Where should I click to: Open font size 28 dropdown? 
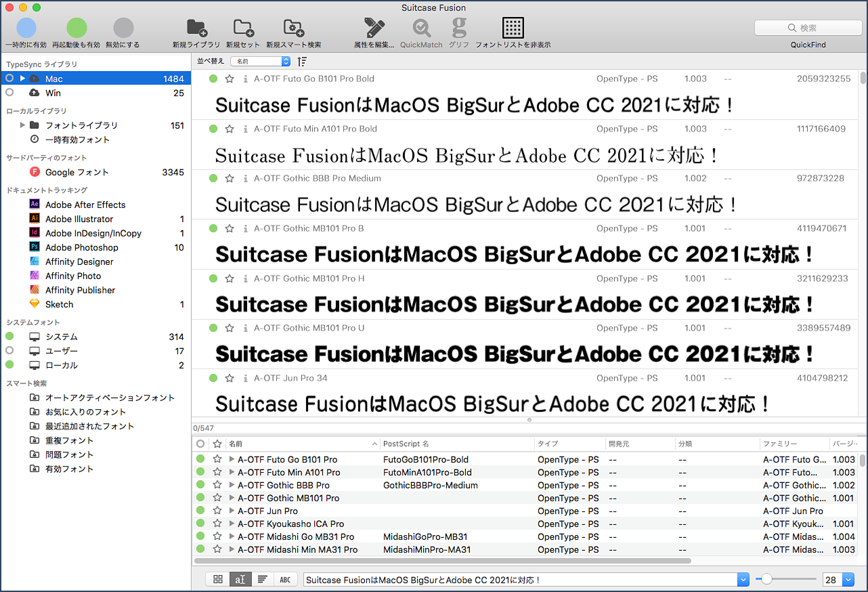click(848, 580)
